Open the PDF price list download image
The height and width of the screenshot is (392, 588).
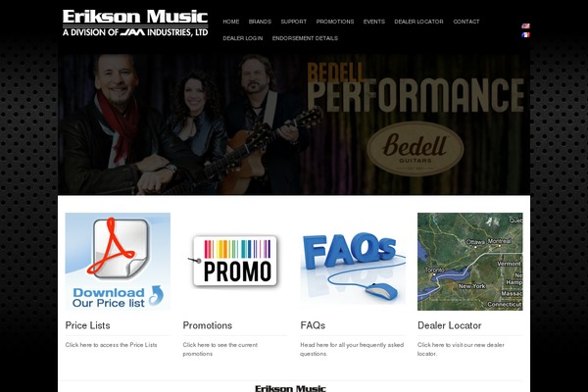pyautogui.click(x=118, y=262)
